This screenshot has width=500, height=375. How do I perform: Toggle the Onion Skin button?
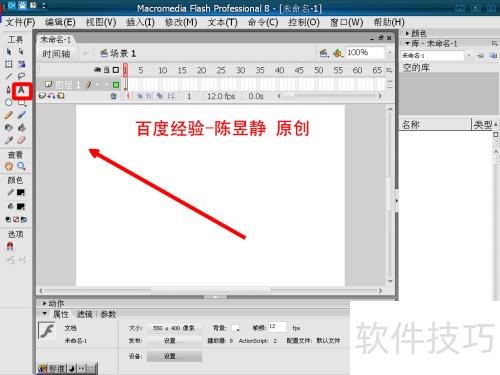pos(140,96)
